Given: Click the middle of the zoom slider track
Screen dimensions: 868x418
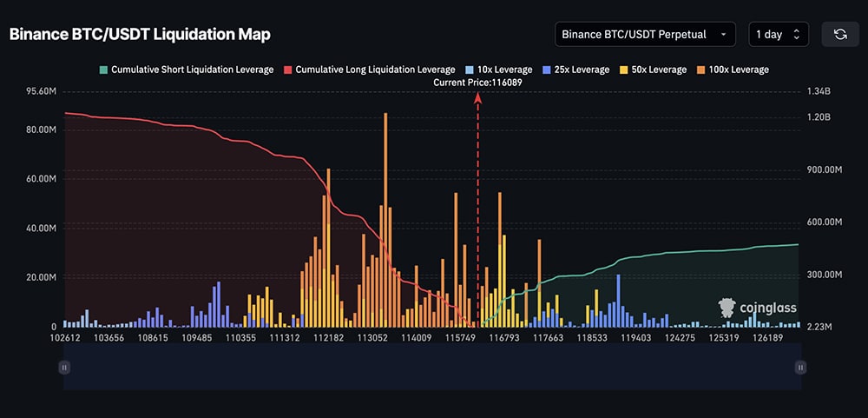Looking at the screenshot, I should point(431,368).
